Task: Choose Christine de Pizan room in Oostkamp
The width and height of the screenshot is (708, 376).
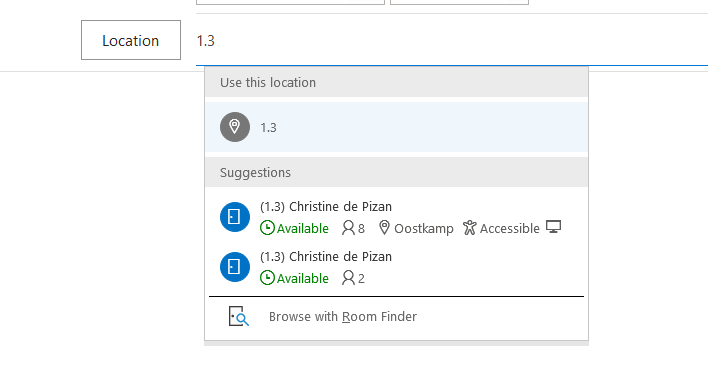Action: point(396,217)
